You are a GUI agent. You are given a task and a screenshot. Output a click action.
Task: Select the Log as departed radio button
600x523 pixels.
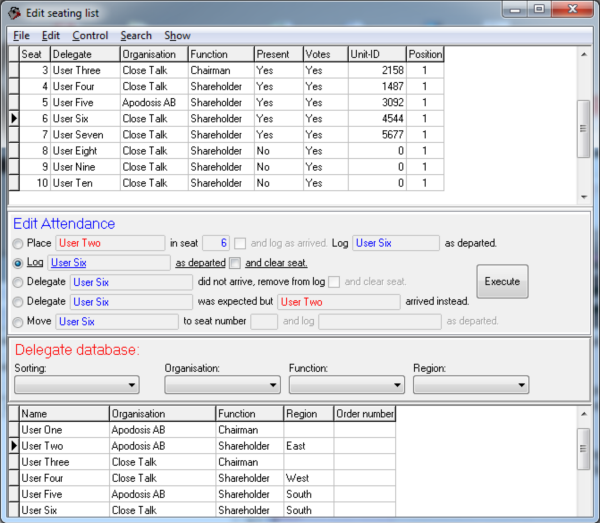tap(18, 263)
